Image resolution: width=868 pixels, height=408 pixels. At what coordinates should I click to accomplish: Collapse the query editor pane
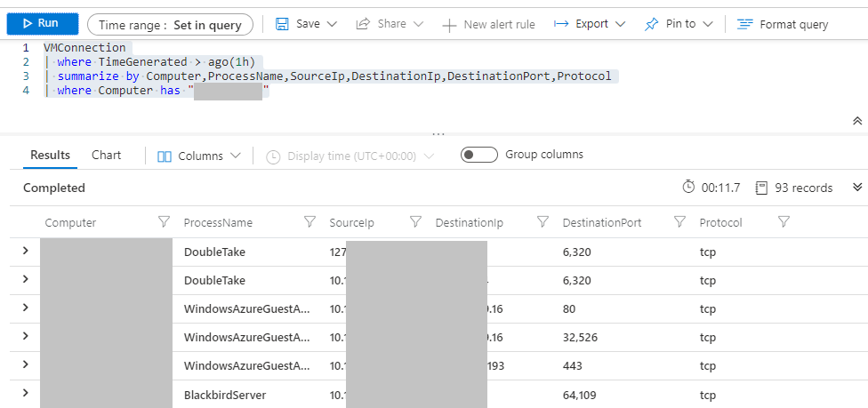(x=856, y=121)
